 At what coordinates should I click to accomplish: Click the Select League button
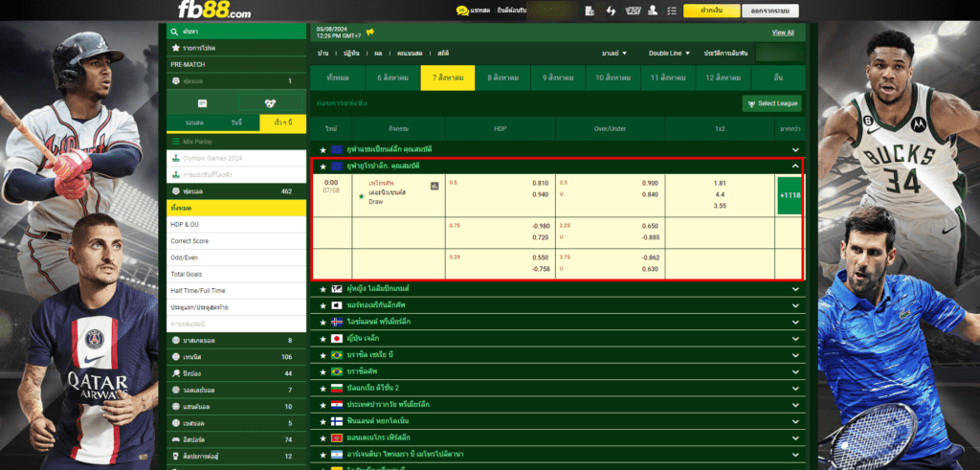[772, 103]
